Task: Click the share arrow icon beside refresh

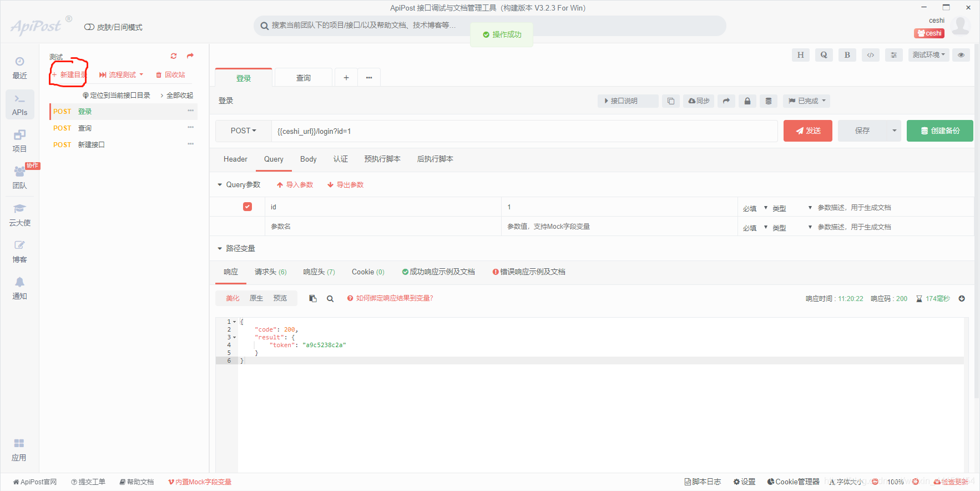Action: (x=190, y=56)
